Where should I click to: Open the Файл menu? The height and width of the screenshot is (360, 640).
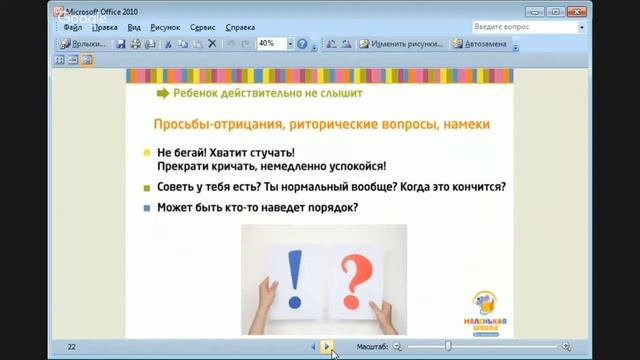73,27
